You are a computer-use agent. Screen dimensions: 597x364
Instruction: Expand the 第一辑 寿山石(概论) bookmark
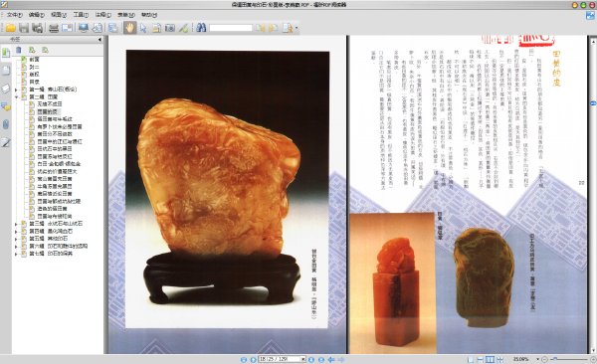coord(16,90)
